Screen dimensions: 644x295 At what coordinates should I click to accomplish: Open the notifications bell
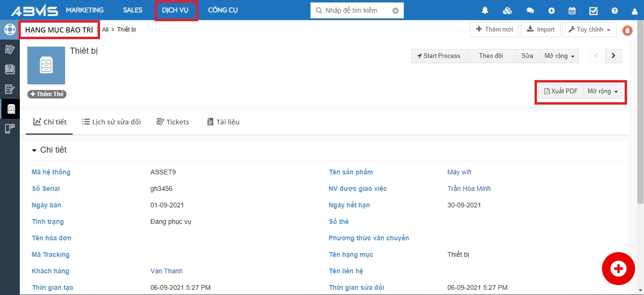click(x=485, y=10)
